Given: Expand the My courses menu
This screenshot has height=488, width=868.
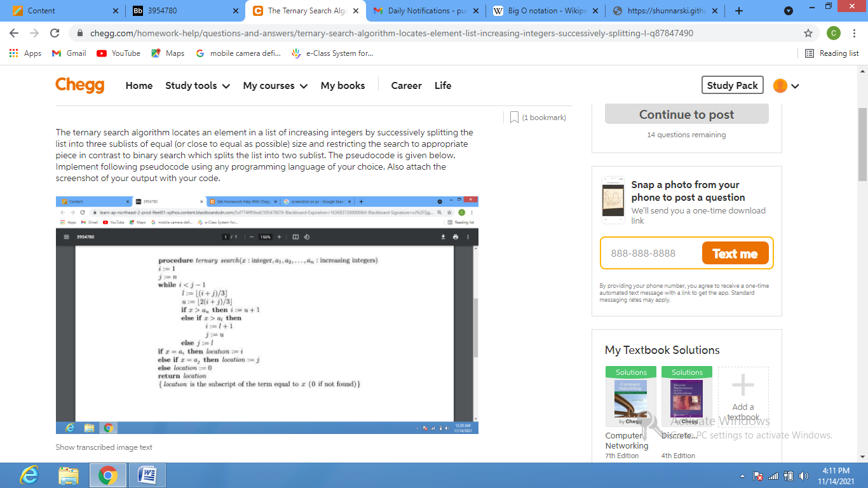Looking at the screenshot, I should [x=275, y=85].
